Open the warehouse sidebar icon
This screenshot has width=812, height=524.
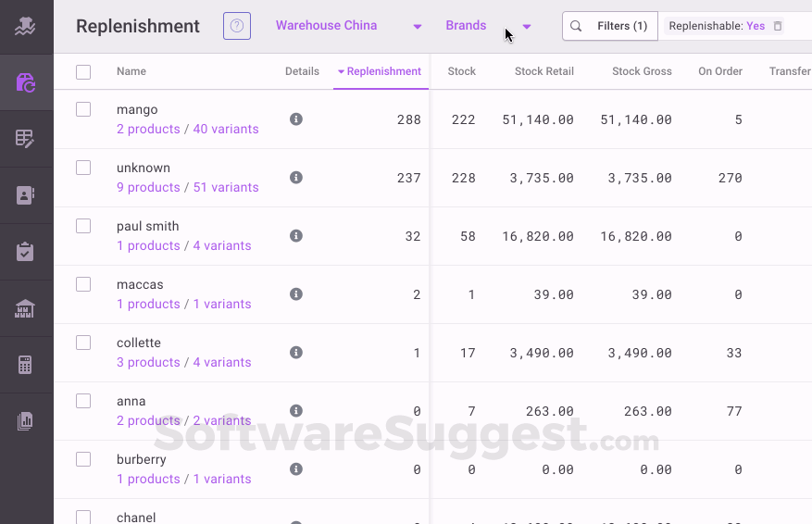(x=25, y=308)
